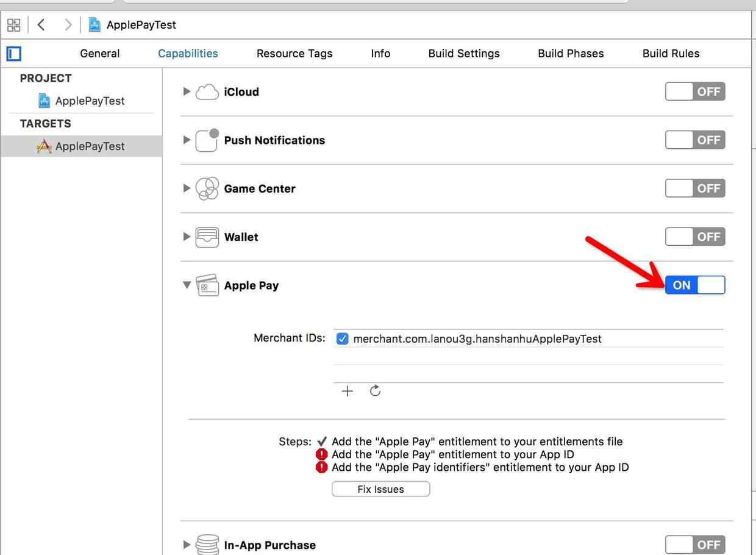Image resolution: width=756 pixels, height=555 pixels.
Task: Select the Capabilities tab
Action: coord(188,54)
